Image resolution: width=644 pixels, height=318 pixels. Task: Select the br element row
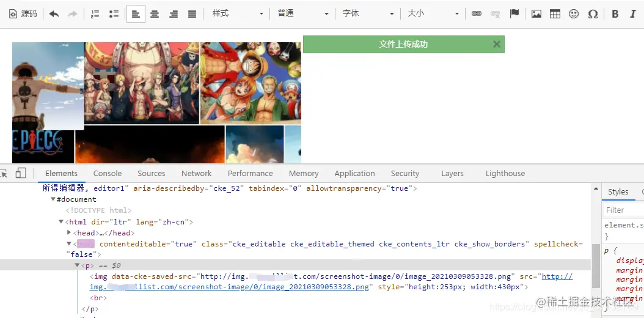pyautogui.click(x=98, y=298)
